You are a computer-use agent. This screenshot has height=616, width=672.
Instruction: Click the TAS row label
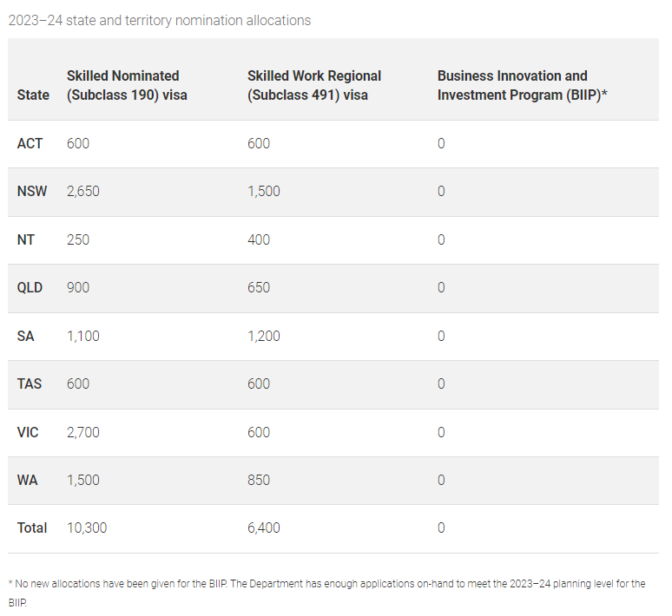pos(30,383)
